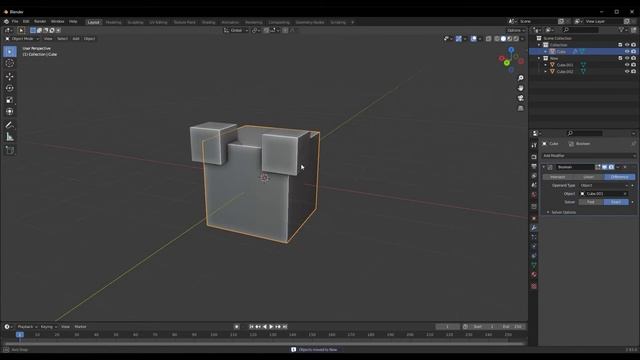The height and width of the screenshot is (360, 640).
Task: Select the Difference boolean operation
Action: point(620,177)
